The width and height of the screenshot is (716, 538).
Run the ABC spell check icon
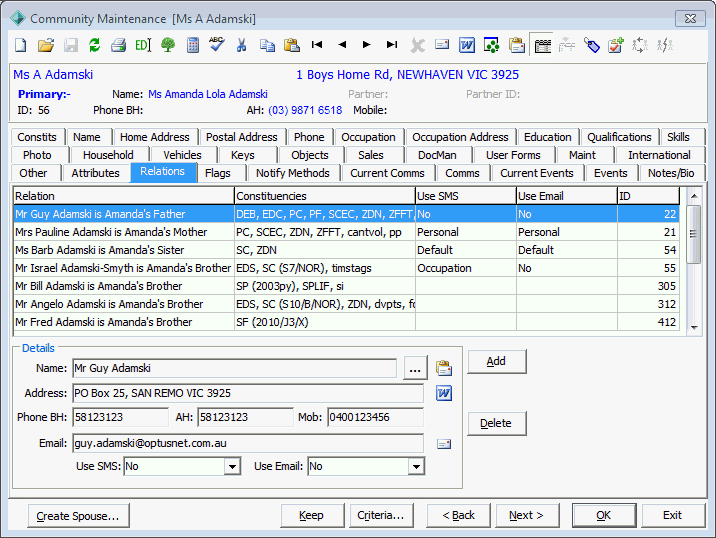[217, 44]
